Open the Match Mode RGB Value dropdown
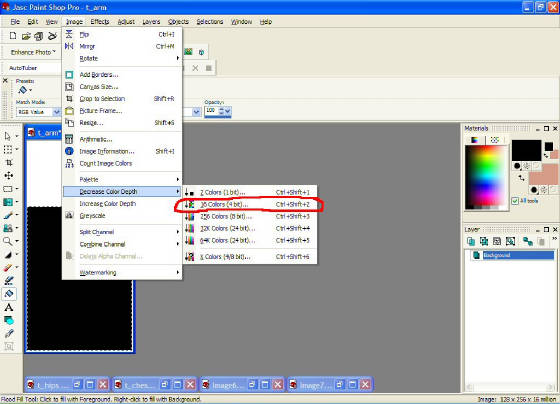560x404 pixels. pos(56,112)
